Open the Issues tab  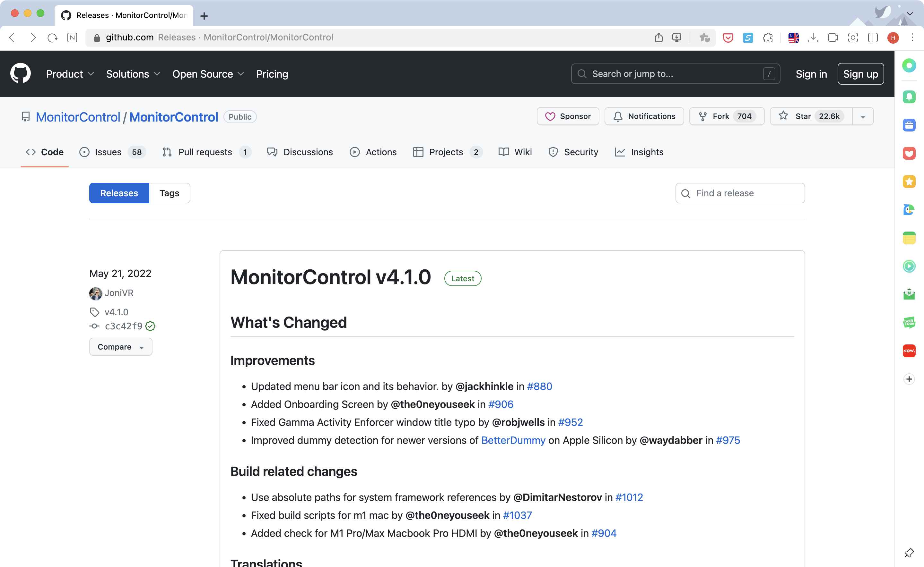pyautogui.click(x=108, y=152)
